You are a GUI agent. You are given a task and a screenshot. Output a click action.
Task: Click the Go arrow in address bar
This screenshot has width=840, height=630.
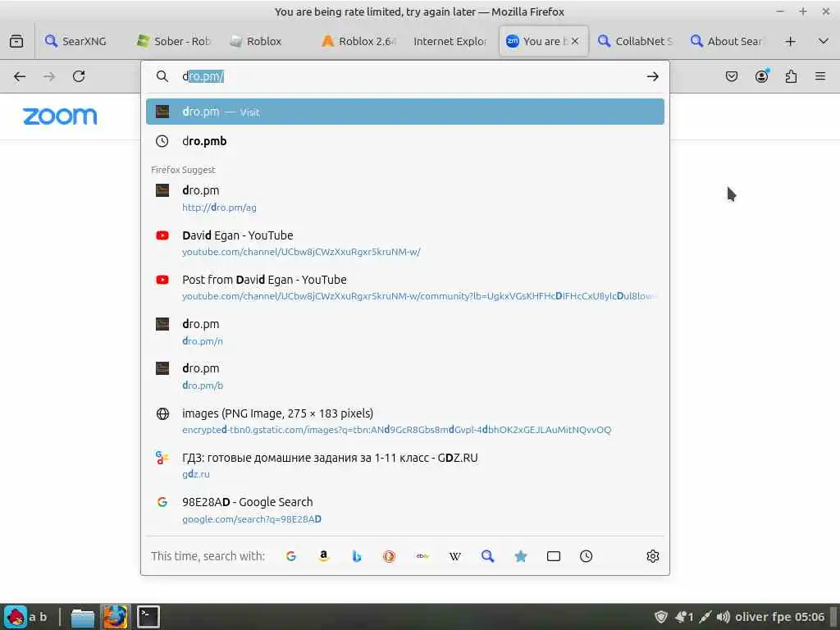[652, 76]
